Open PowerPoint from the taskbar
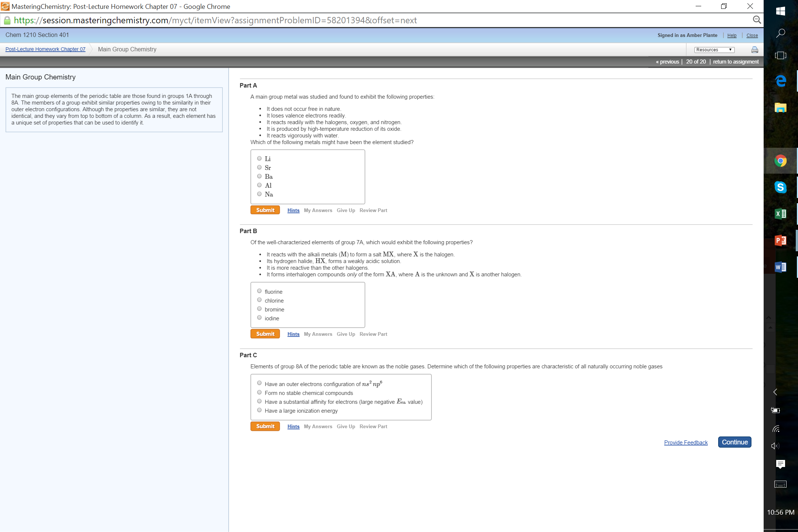The width and height of the screenshot is (798, 532). coord(780,241)
